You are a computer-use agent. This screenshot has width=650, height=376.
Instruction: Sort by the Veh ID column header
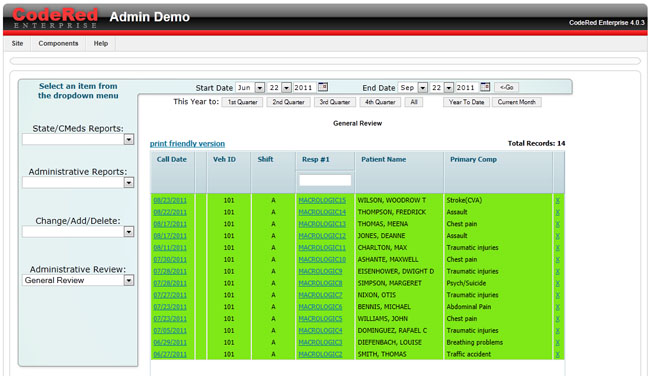[x=224, y=160]
